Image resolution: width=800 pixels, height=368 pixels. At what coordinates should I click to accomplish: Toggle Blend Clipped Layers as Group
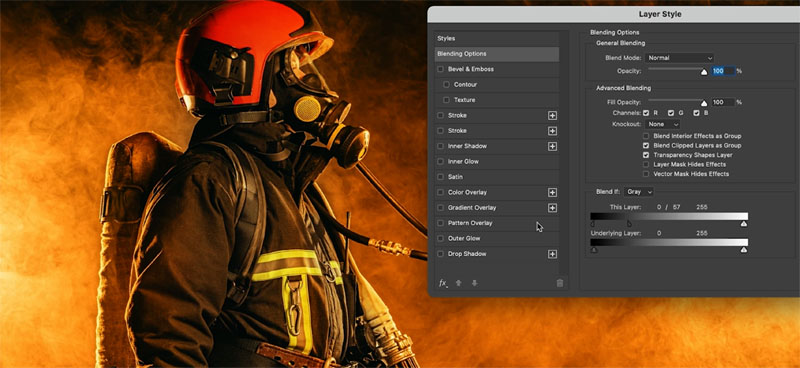(x=646, y=145)
